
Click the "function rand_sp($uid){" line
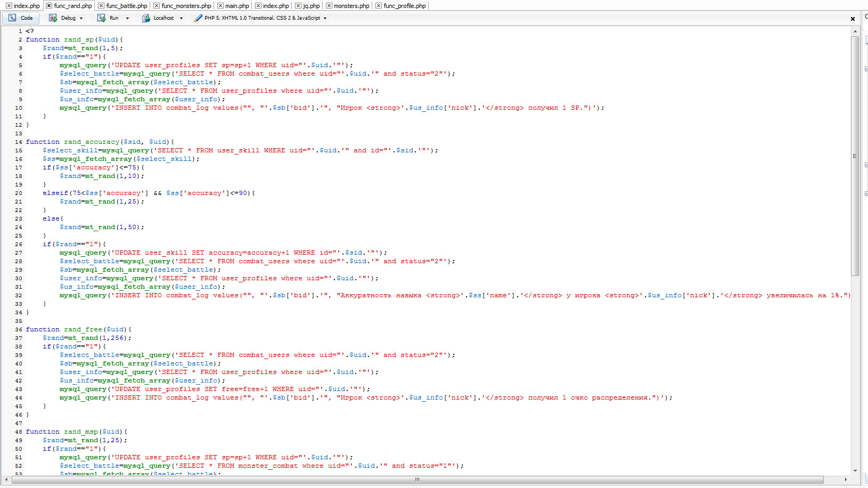coord(75,39)
